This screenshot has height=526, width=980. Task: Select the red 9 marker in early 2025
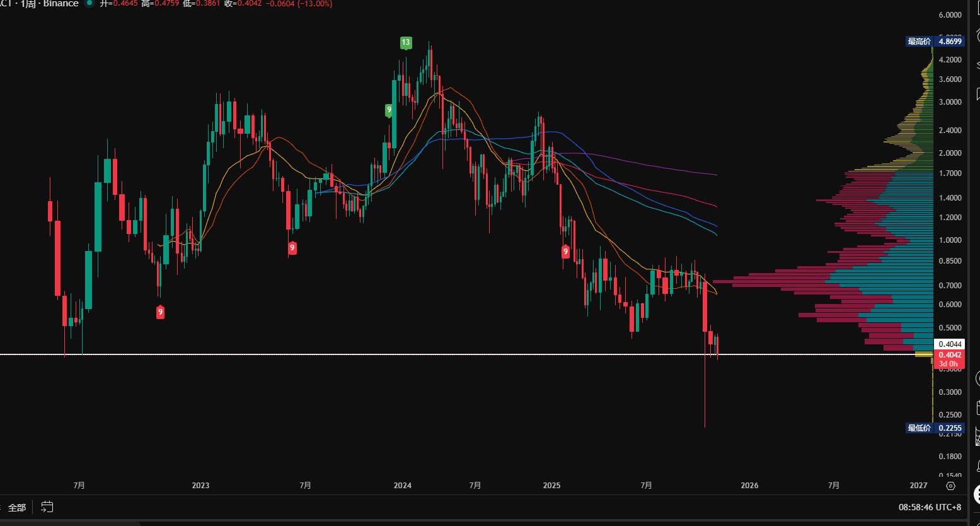tap(565, 251)
